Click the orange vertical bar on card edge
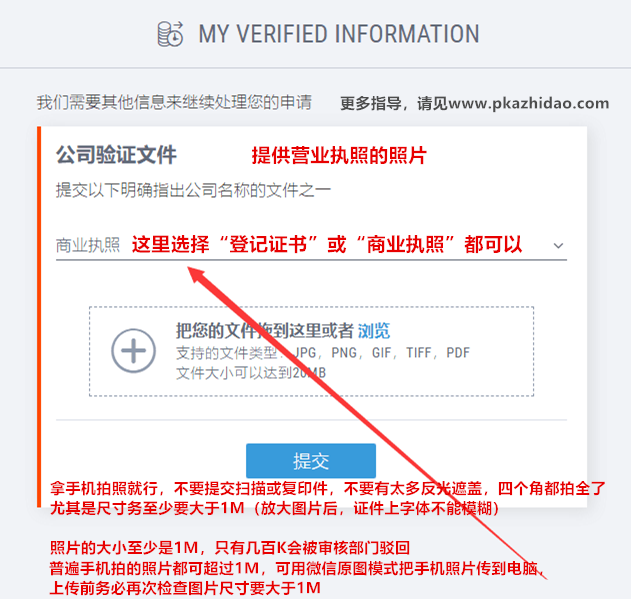 tap(39, 317)
